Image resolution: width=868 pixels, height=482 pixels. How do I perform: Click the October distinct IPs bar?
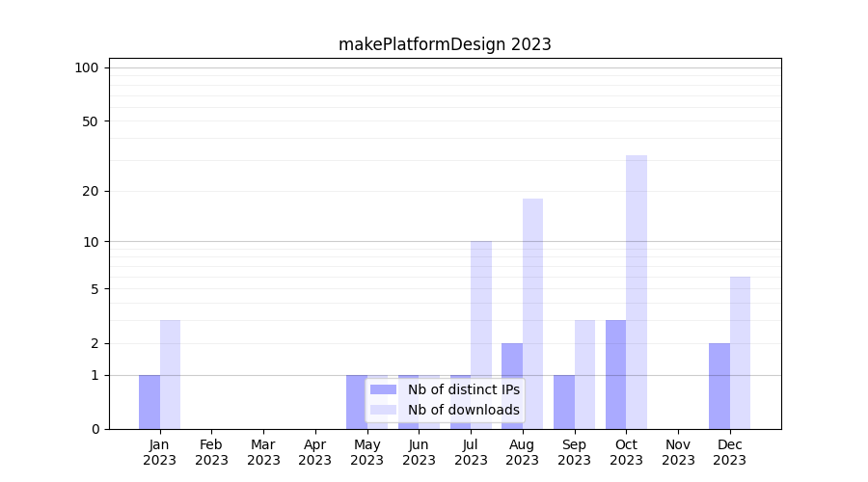[x=615, y=374]
